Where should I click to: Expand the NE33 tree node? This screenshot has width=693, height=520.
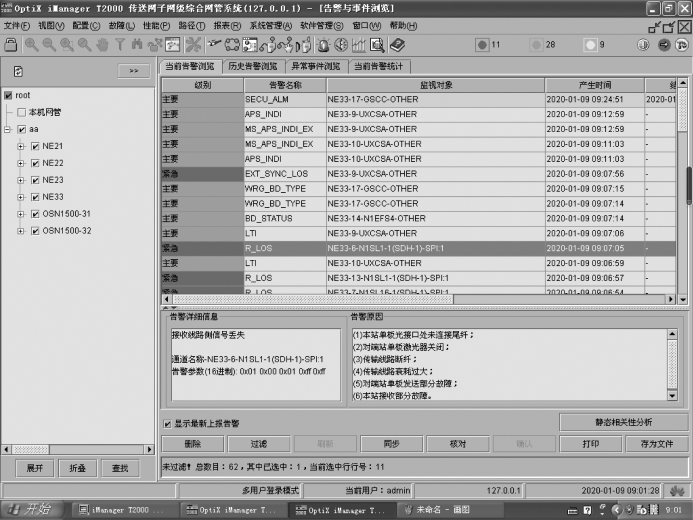[21, 197]
